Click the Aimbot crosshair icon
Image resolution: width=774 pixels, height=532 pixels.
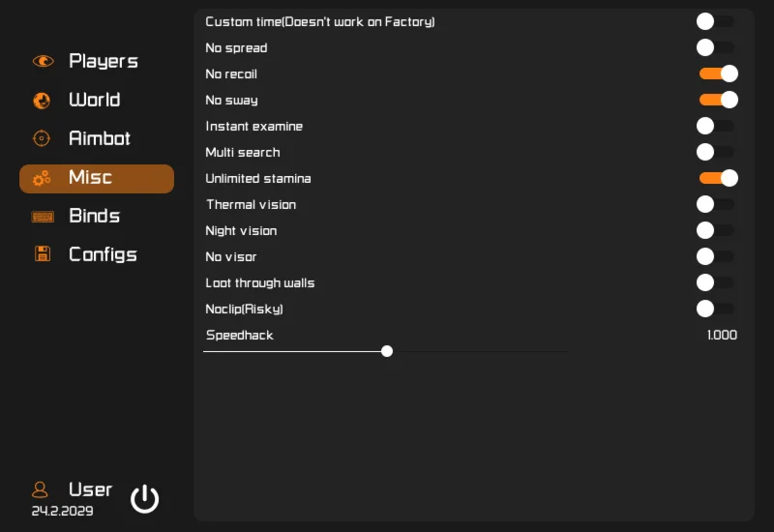42,138
